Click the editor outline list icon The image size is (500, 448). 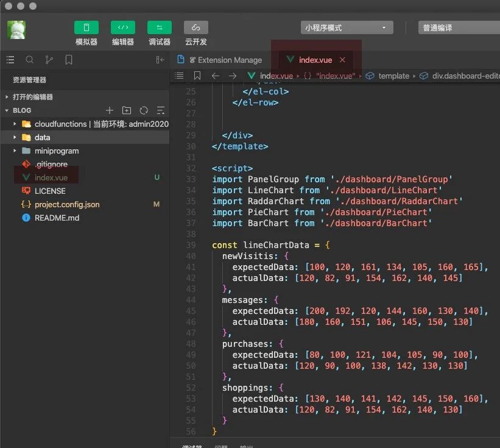point(179,76)
